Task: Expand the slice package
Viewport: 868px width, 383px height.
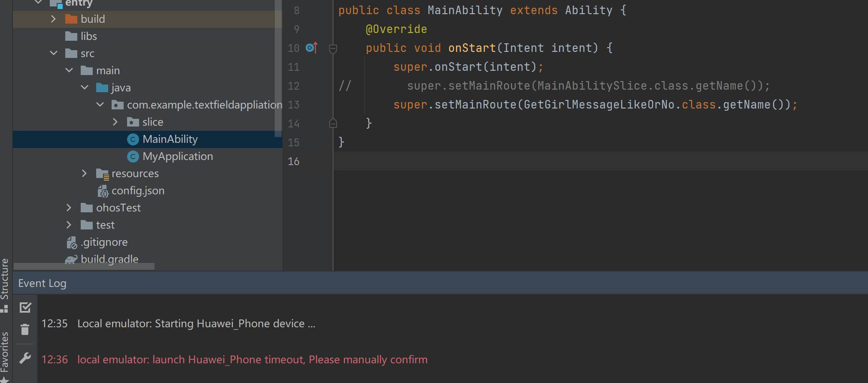Action: tap(115, 122)
